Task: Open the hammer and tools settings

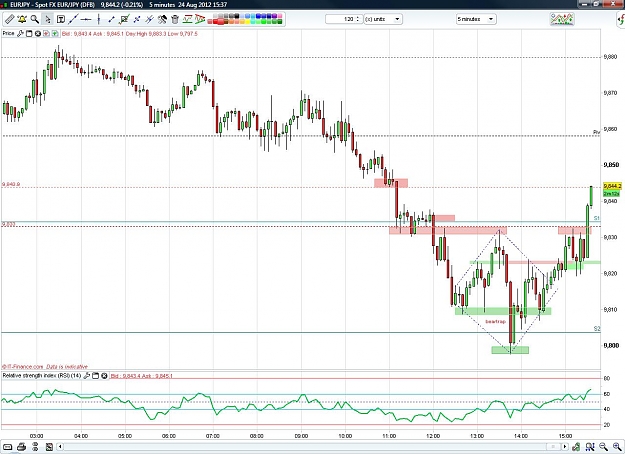Action: 163,19
